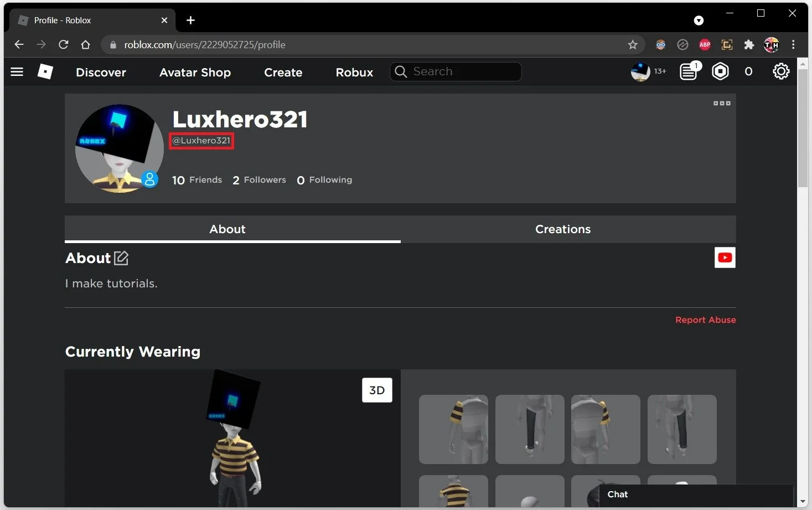
Task: Open the third worn item thumbnail
Action: coord(606,429)
